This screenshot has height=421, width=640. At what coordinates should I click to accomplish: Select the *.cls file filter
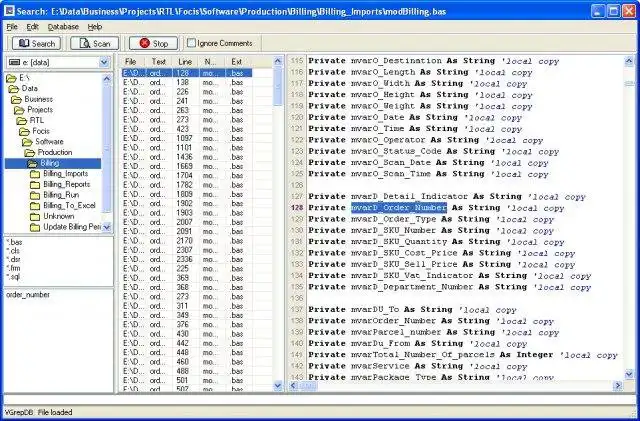coord(13,251)
